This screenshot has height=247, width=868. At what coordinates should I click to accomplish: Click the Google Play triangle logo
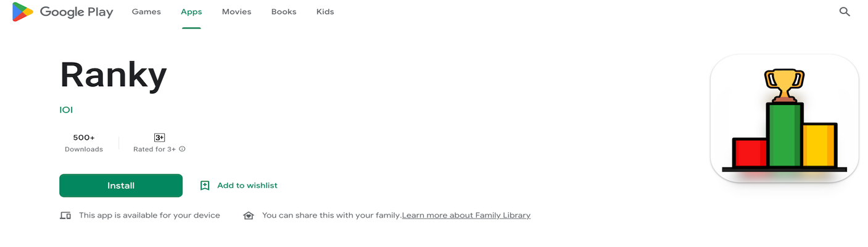(x=22, y=12)
